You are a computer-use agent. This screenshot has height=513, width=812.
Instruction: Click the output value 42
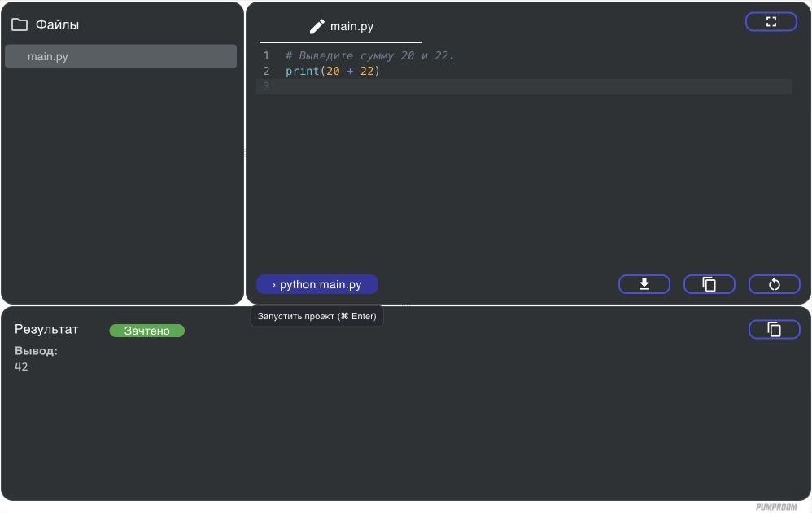(21, 367)
